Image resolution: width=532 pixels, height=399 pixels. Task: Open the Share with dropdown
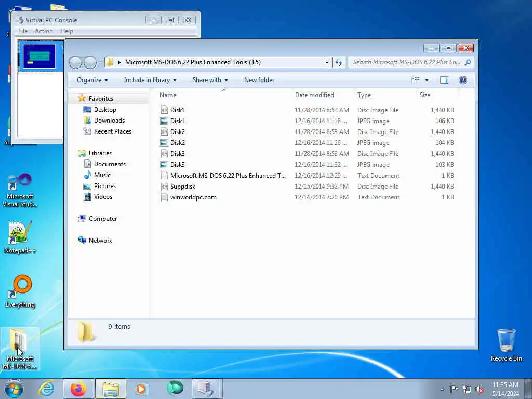pos(210,80)
